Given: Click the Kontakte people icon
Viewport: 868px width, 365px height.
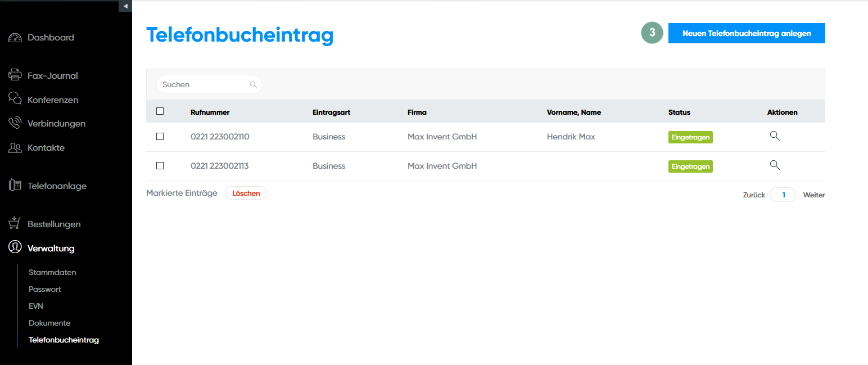Looking at the screenshot, I should [x=15, y=148].
